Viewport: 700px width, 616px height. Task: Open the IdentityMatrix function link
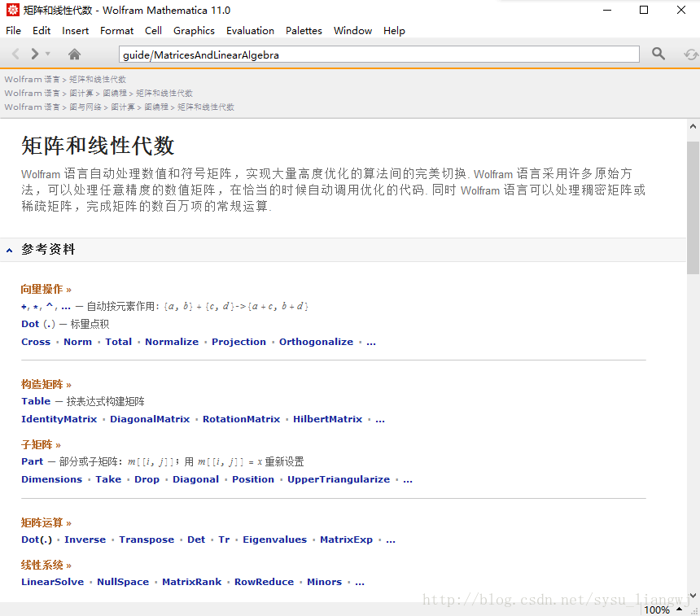pos(59,419)
